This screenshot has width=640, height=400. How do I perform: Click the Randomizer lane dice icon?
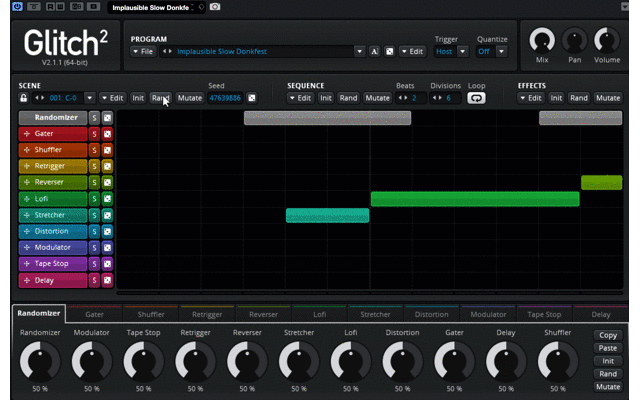click(x=107, y=118)
